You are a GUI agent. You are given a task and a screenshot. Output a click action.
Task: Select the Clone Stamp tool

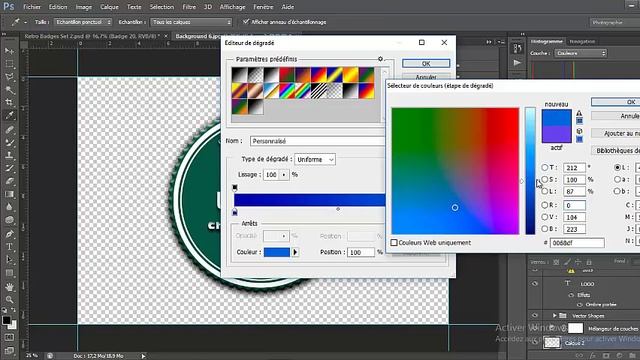[x=9, y=155]
